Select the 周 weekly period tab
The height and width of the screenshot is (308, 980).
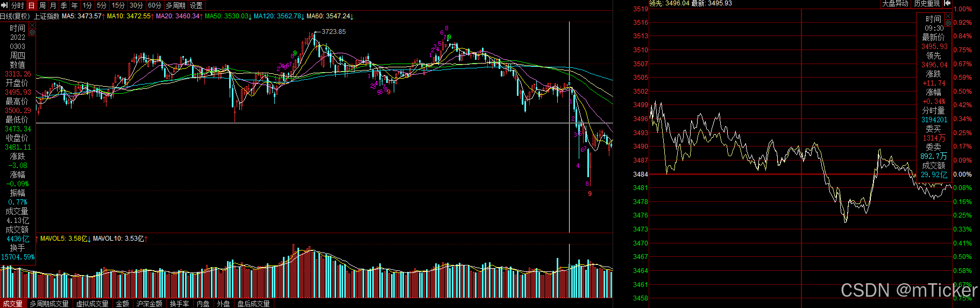pos(42,5)
